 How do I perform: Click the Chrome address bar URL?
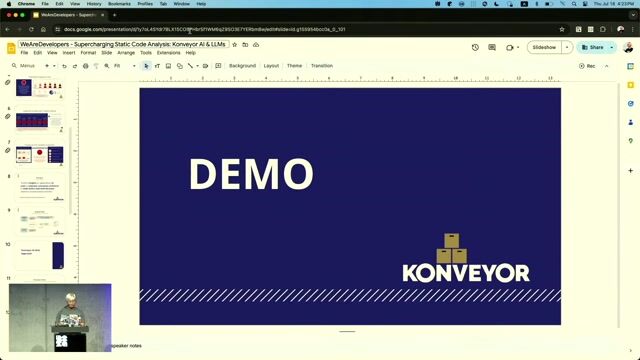tap(204, 29)
